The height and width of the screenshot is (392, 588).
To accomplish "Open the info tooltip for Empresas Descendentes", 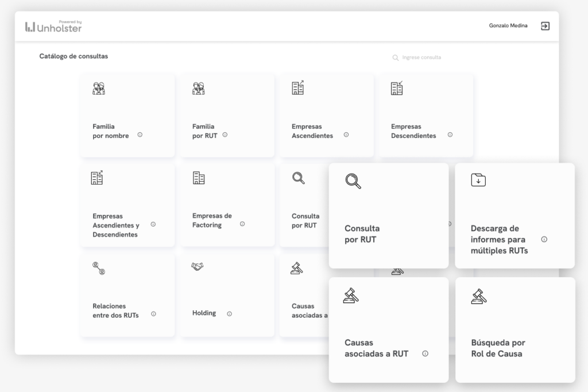I will point(450,135).
